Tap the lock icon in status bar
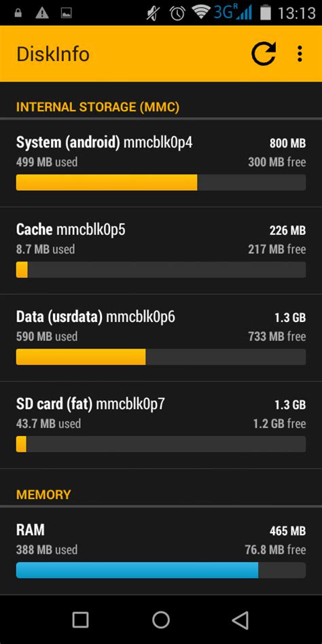The image size is (322, 644). [18, 13]
